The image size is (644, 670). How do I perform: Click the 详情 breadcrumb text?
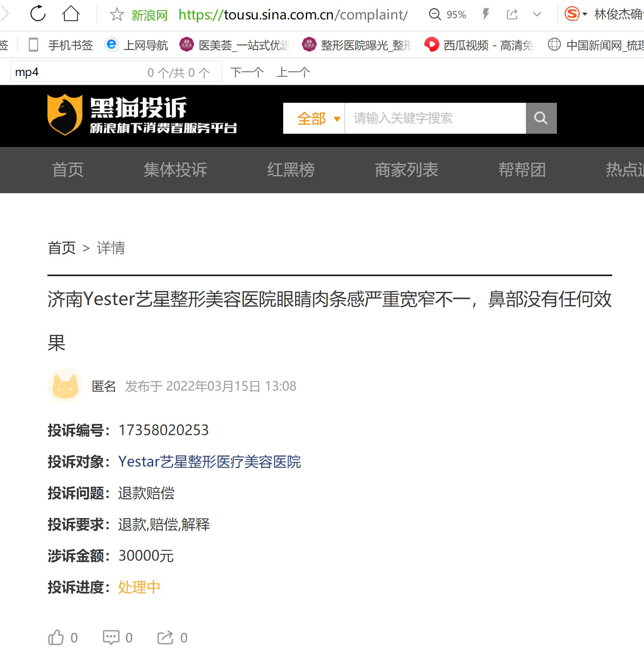point(111,248)
